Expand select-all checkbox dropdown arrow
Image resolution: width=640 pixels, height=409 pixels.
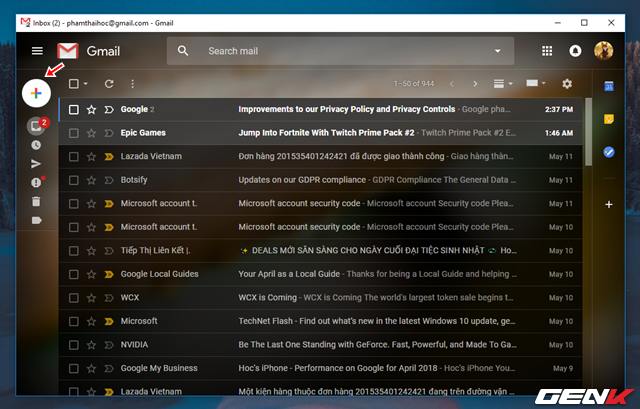(x=86, y=84)
